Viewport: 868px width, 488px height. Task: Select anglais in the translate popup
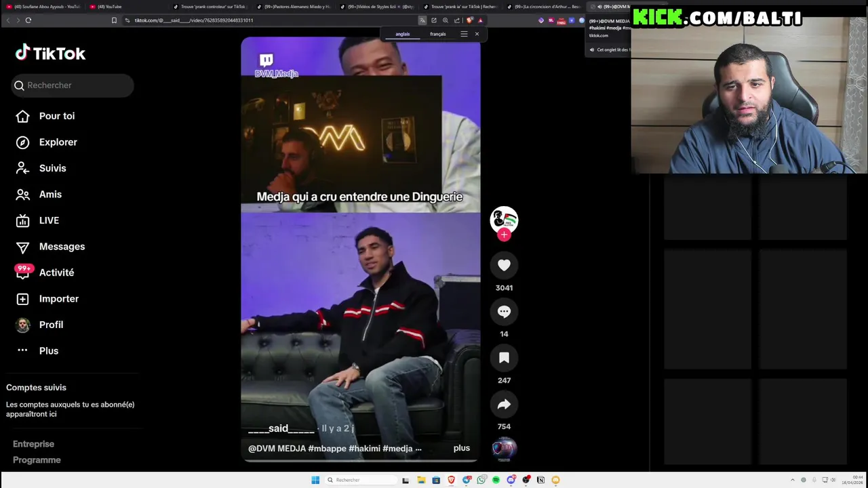pyautogui.click(x=403, y=34)
